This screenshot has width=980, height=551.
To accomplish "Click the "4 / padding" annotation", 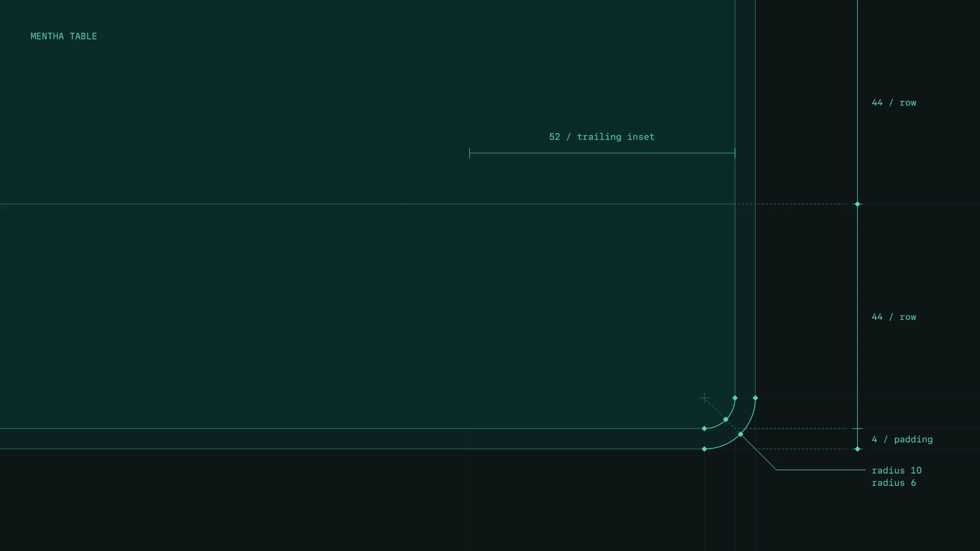I will pyautogui.click(x=902, y=439).
